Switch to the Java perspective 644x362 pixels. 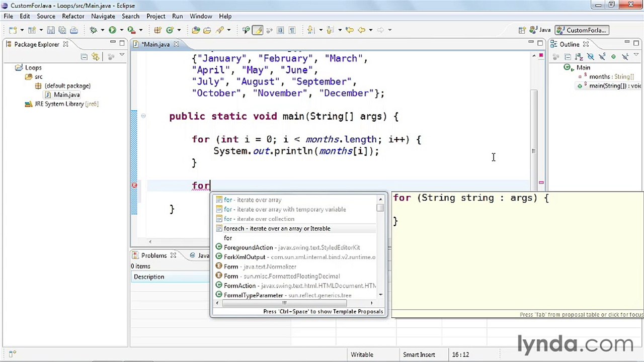(x=541, y=30)
